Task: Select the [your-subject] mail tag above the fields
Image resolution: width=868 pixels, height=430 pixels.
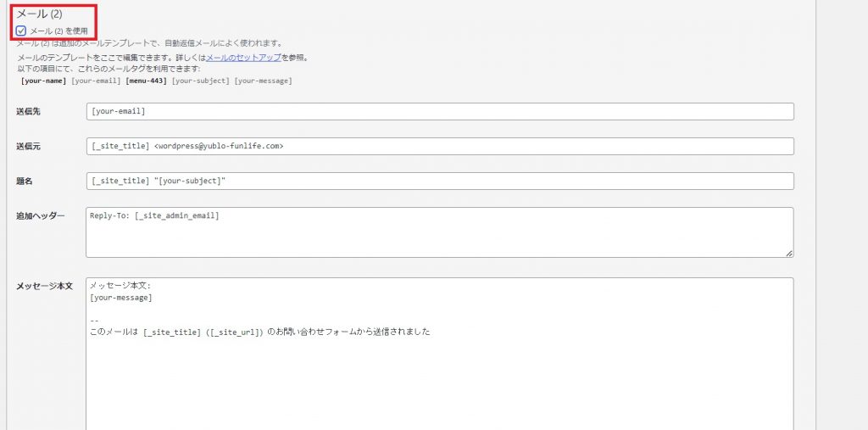Action: click(200, 81)
